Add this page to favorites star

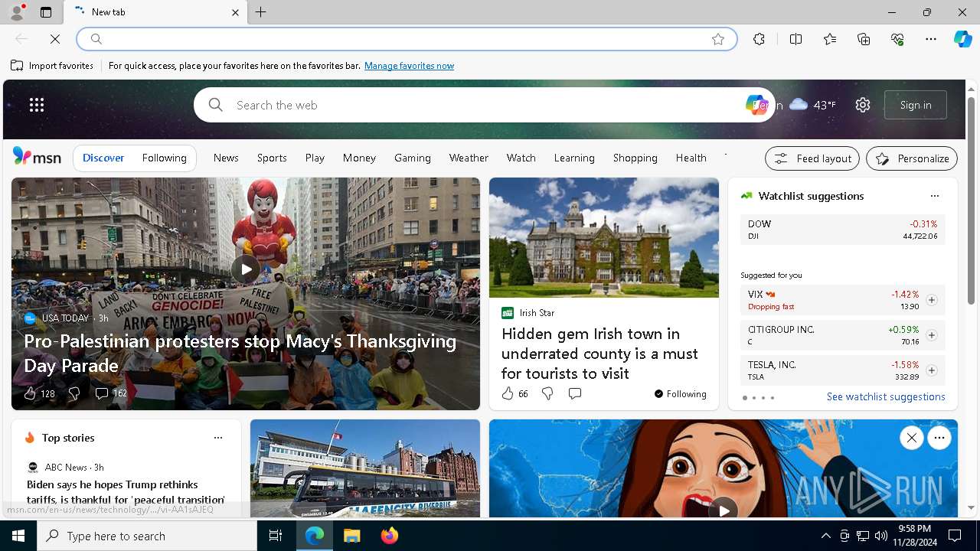click(x=718, y=39)
